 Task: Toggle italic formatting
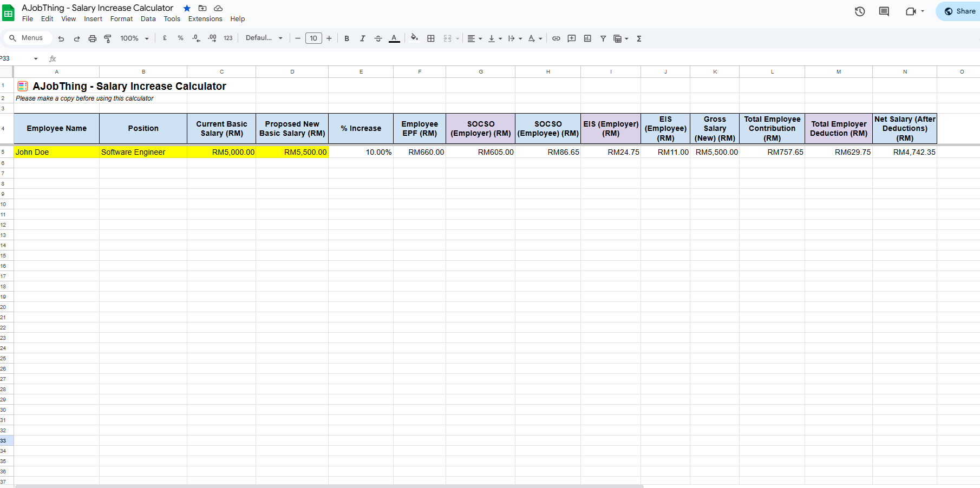coord(363,38)
